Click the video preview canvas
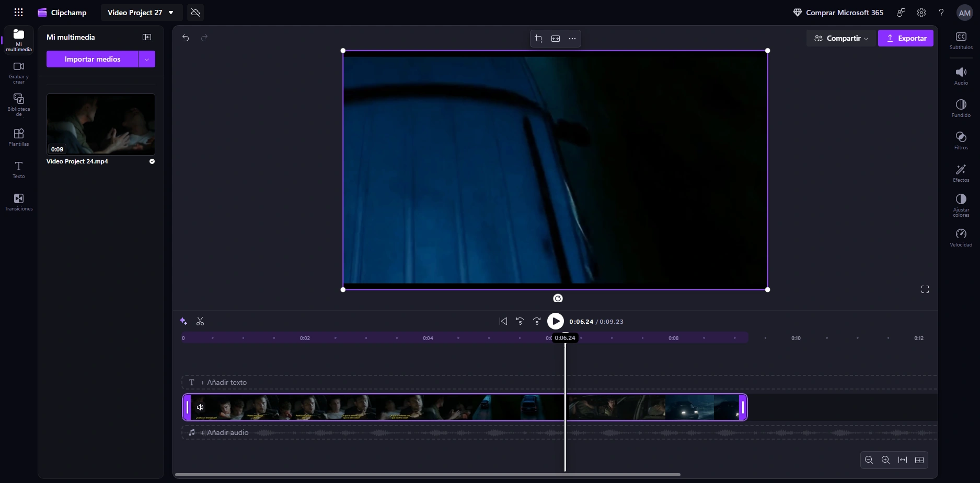Image resolution: width=980 pixels, height=483 pixels. pos(555,170)
